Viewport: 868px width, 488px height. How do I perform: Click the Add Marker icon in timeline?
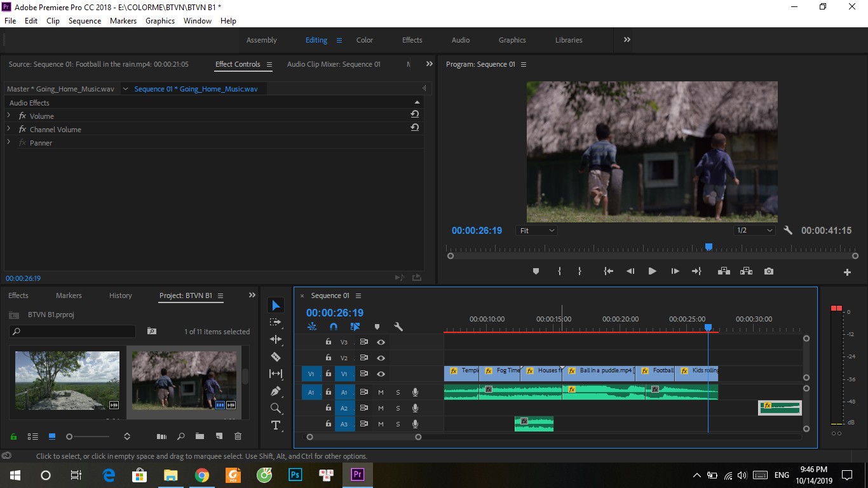click(x=377, y=327)
